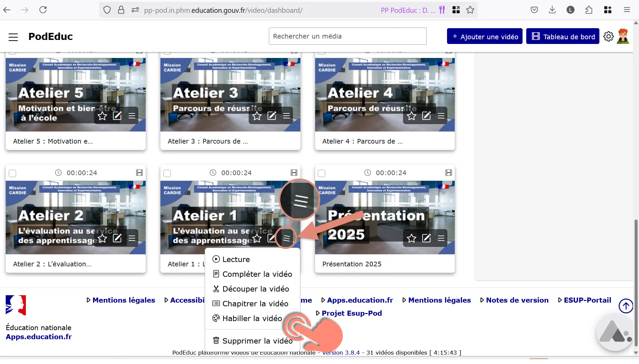Click the page vertical scrollbar
Screen dimensions: 639x364
pyautogui.click(x=636, y=283)
